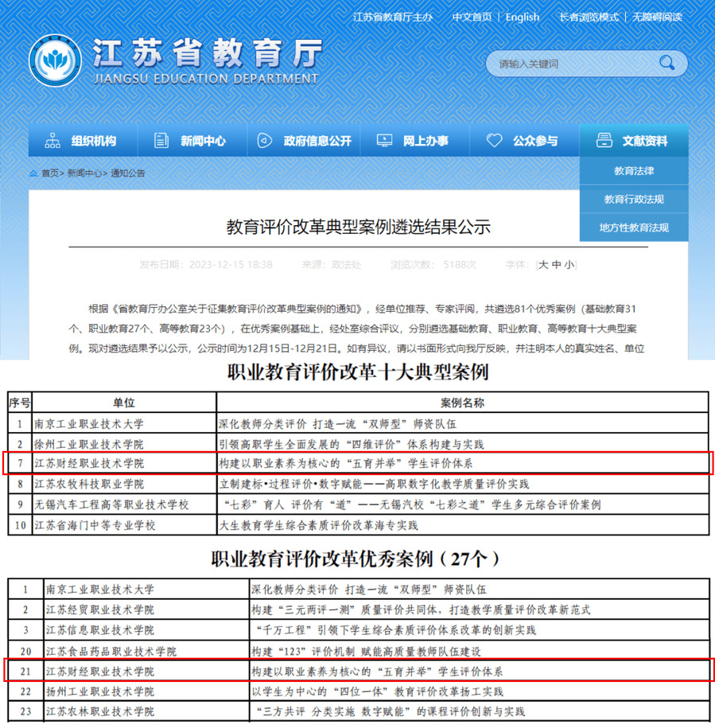This screenshot has height=728, width=715.
Task: Click heading 职业教育评价改革十大典型案例
Action: coord(358,372)
